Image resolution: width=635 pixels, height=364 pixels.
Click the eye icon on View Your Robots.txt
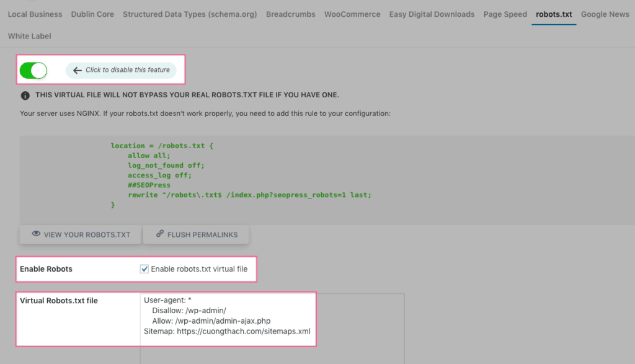[x=36, y=234]
